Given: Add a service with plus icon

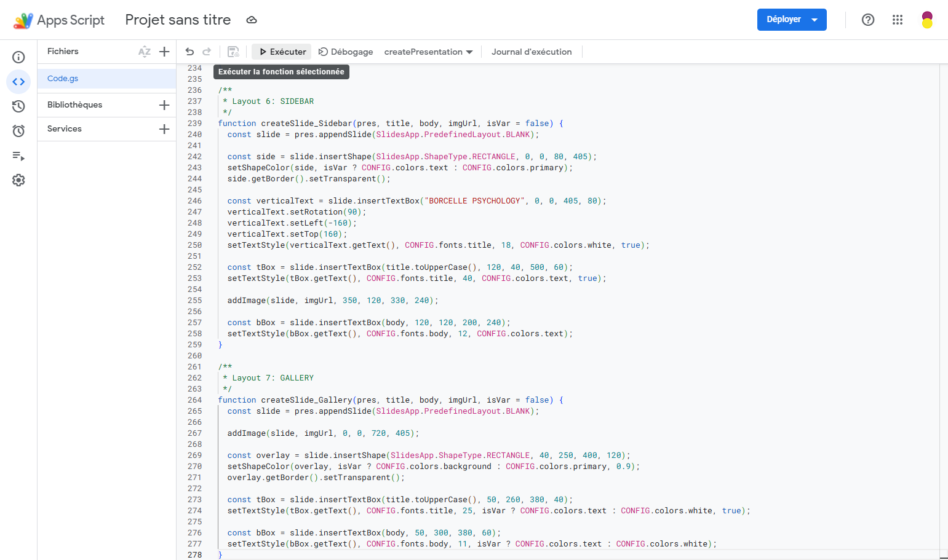Looking at the screenshot, I should click(164, 129).
